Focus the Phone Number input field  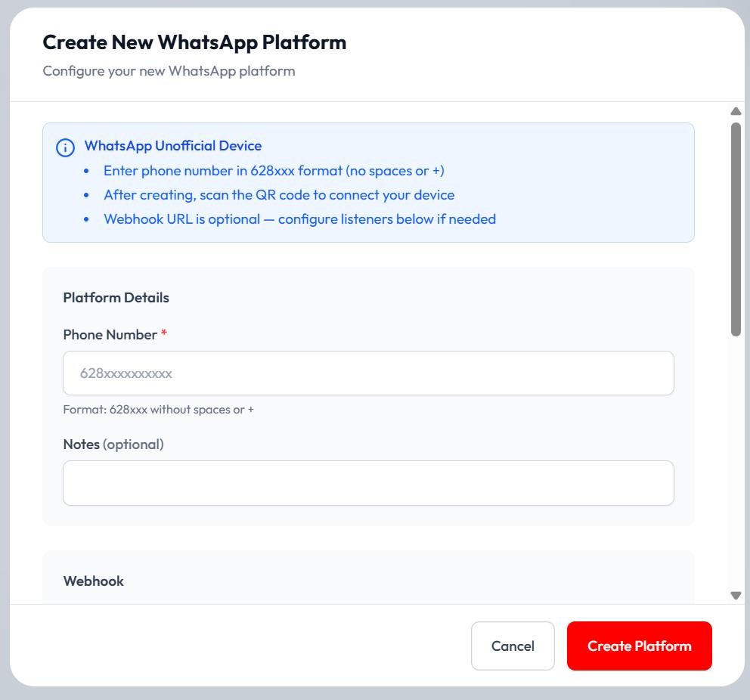tap(368, 373)
